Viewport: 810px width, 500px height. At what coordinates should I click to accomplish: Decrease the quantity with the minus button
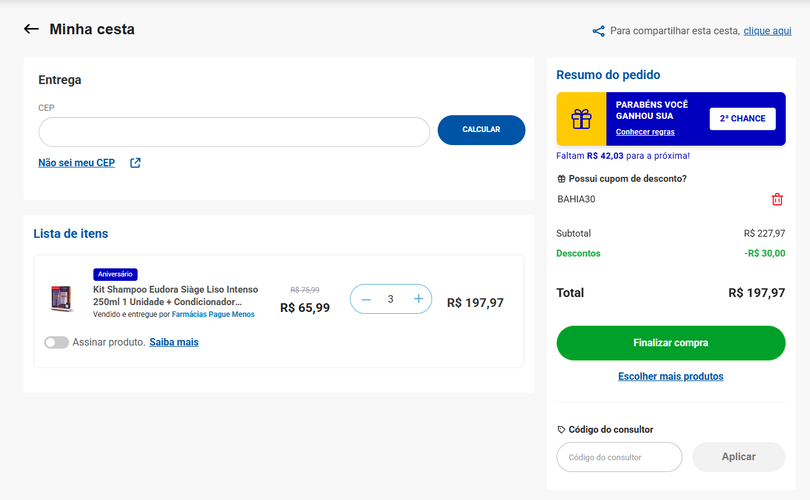(x=366, y=299)
